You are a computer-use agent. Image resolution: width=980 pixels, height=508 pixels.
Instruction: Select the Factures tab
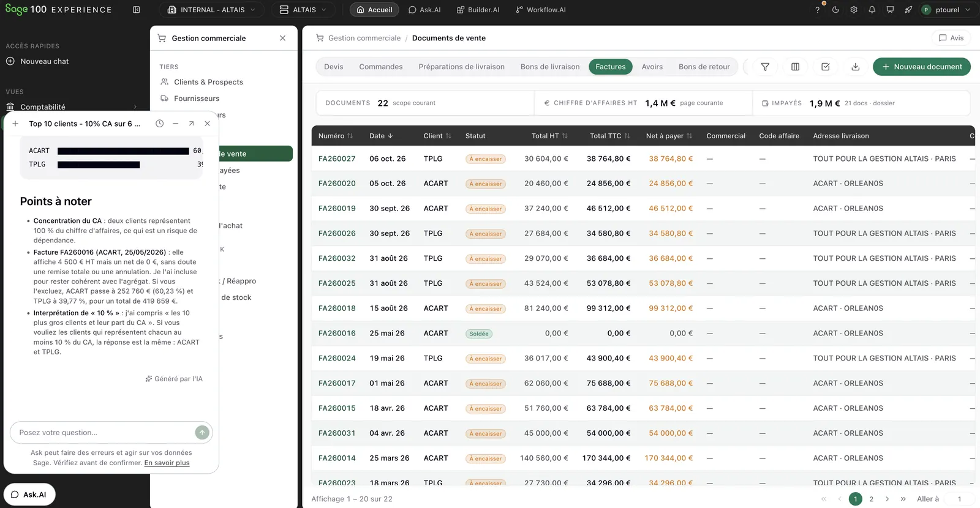point(611,67)
